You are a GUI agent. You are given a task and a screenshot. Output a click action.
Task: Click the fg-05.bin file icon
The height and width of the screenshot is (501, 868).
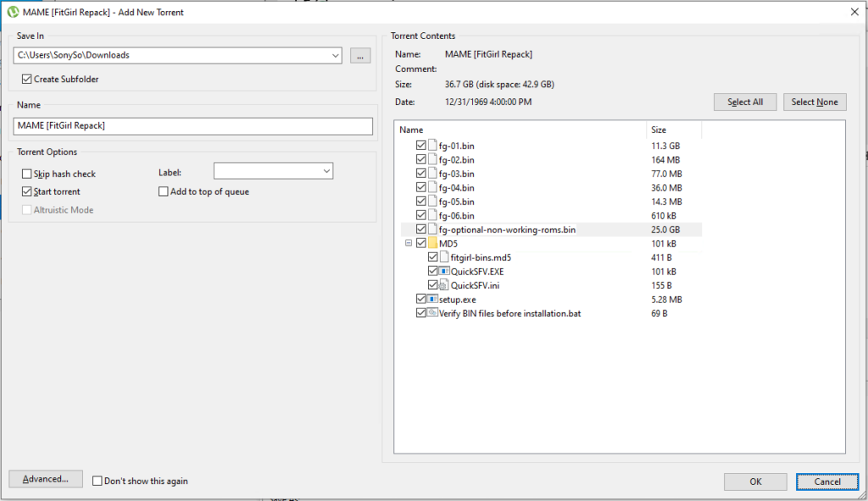(432, 201)
